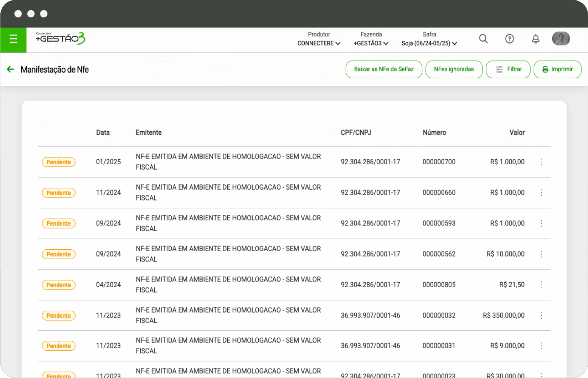Click the search magnifier icon
The image size is (588, 378).
pyautogui.click(x=483, y=39)
